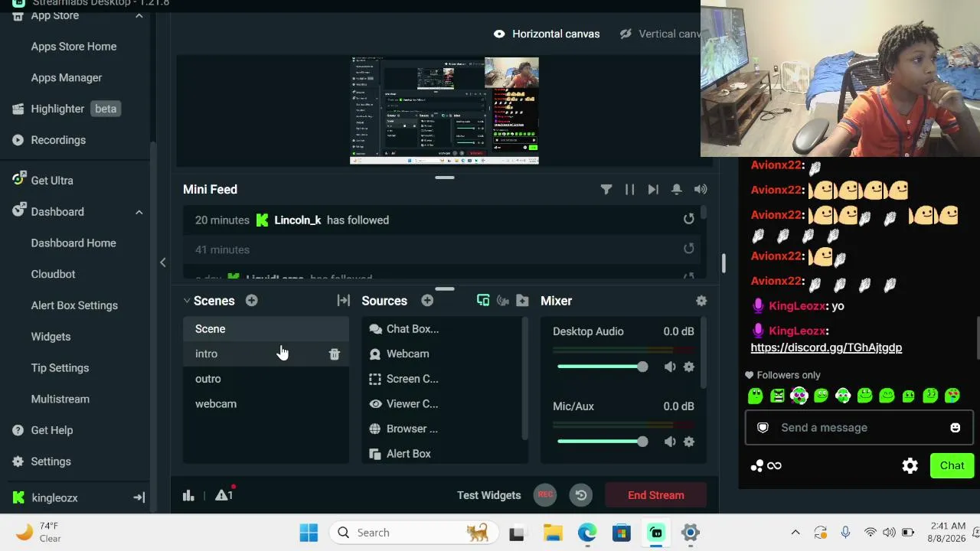
Task: View the warning notifications icon
Action: [224, 495]
